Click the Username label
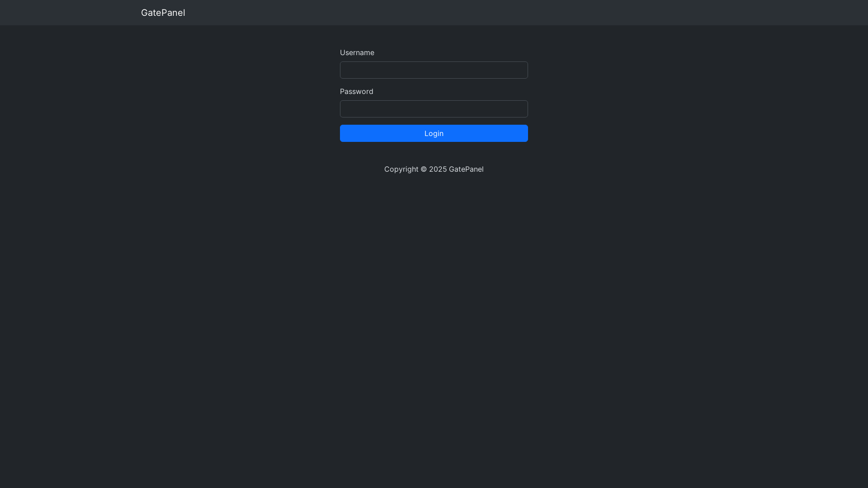Image resolution: width=868 pixels, height=488 pixels. [x=357, y=52]
